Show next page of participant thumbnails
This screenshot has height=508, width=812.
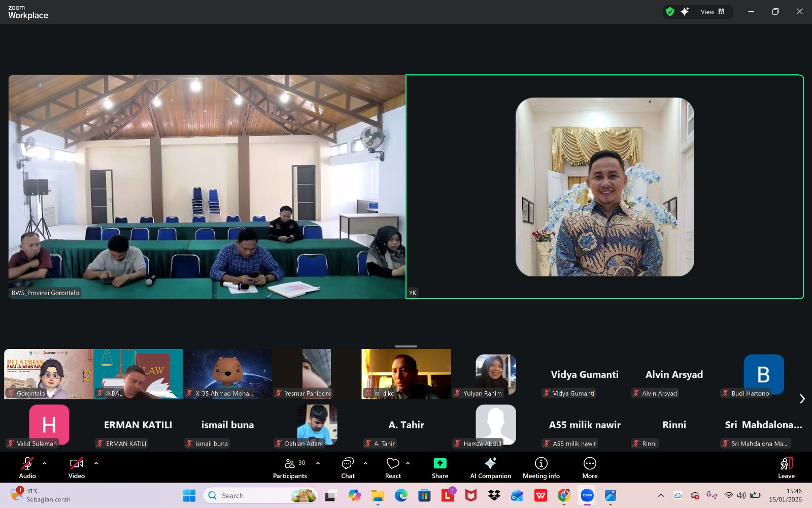[802, 399]
